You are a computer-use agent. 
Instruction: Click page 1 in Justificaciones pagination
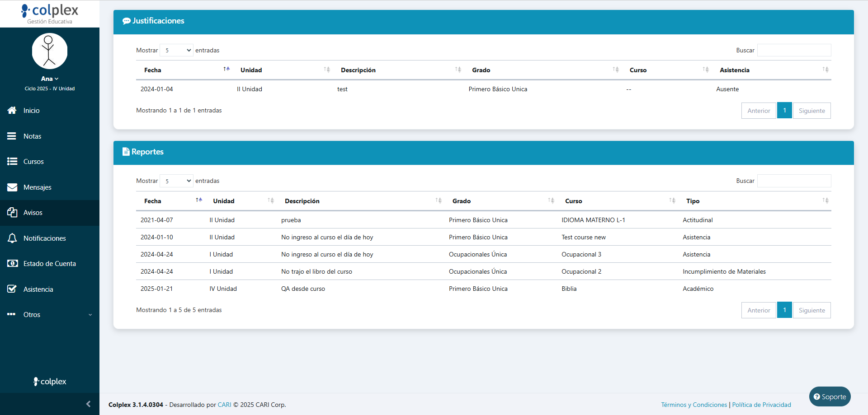point(784,111)
